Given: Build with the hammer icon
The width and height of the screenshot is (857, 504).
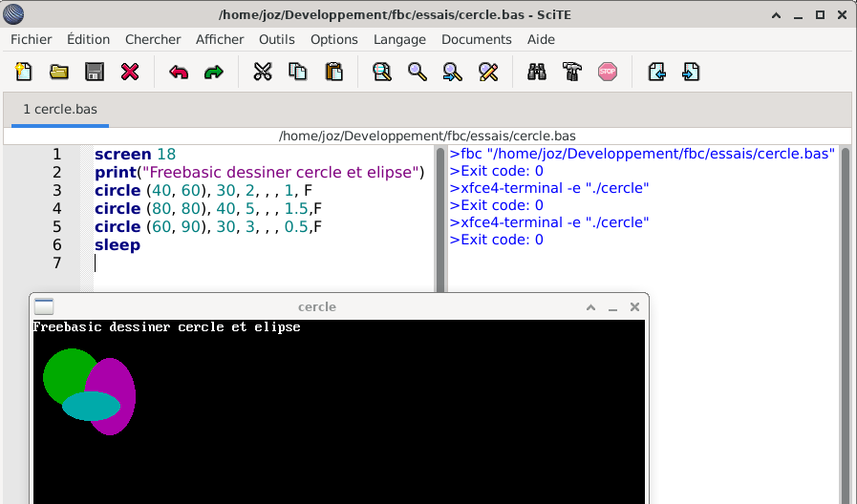Looking at the screenshot, I should coord(572,72).
